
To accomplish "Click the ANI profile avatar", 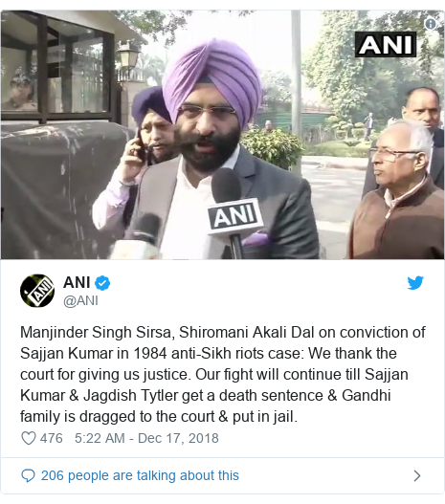I will tap(37, 291).
